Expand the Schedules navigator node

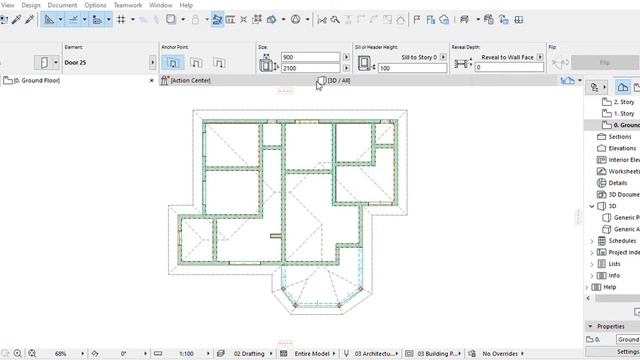[592, 241]
